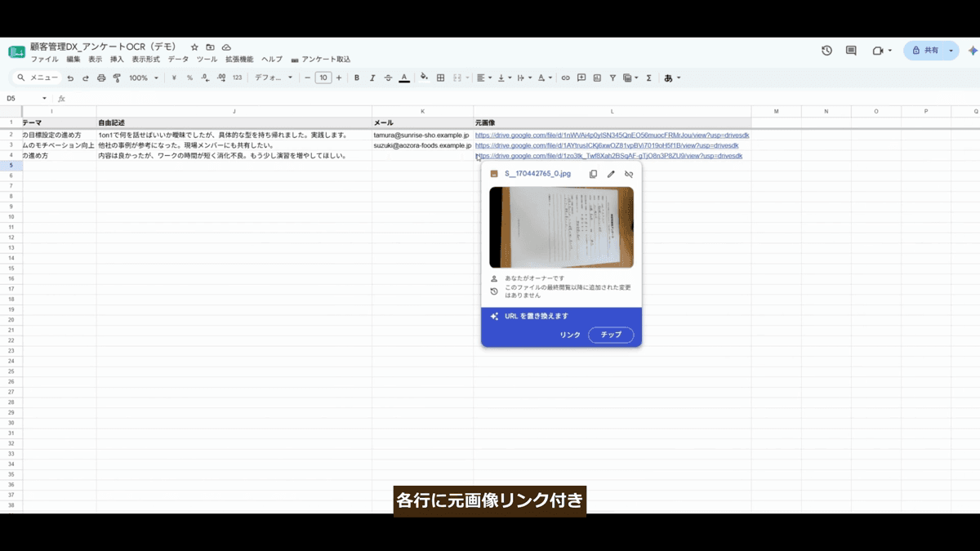The image size is (980, 551).
Task: Edit the link with pencil icon
Action: 611,174
